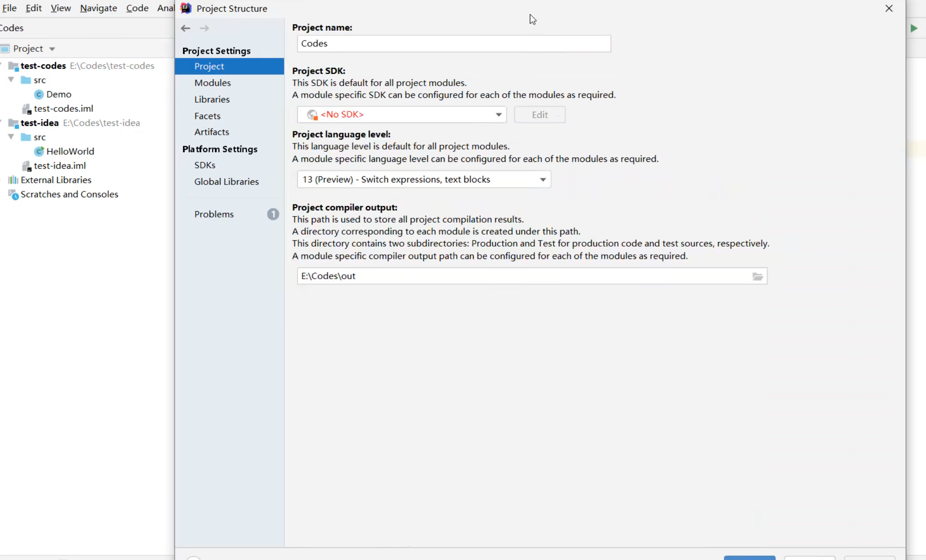
Task: Click the Scratches and Consoles node
Action: (x=69, y=194)
